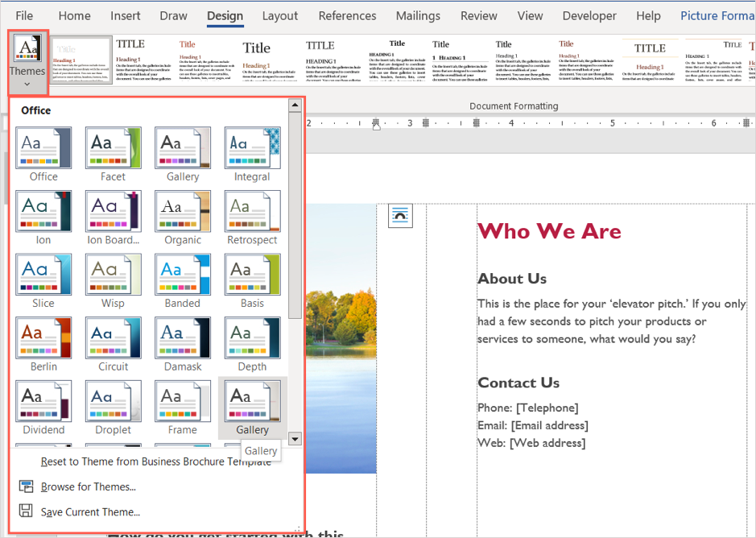Apply the Droplet theme

(113, 402)
